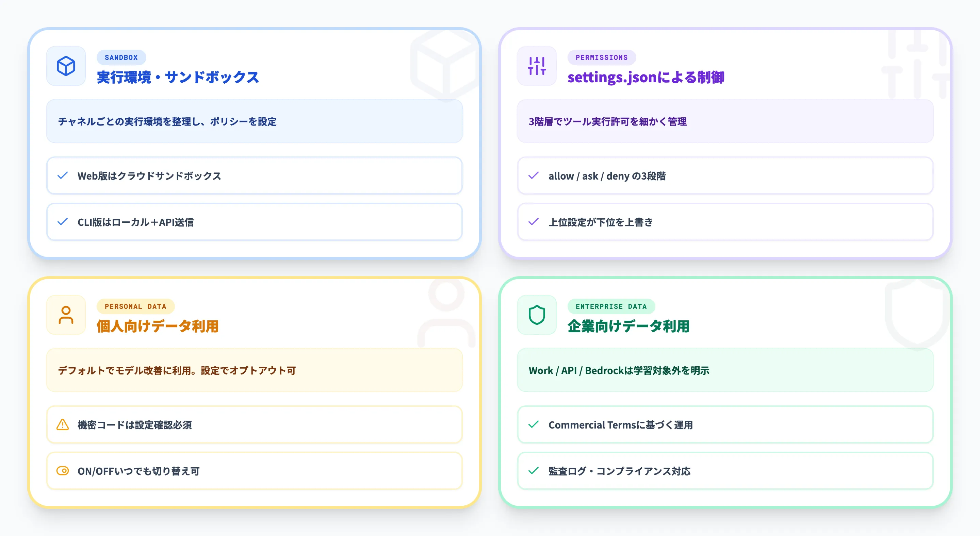Toggle the eye icon beside ON/OFFいつでも切り替え可
This screenshot has width=980, height=536.
[62, 471]
